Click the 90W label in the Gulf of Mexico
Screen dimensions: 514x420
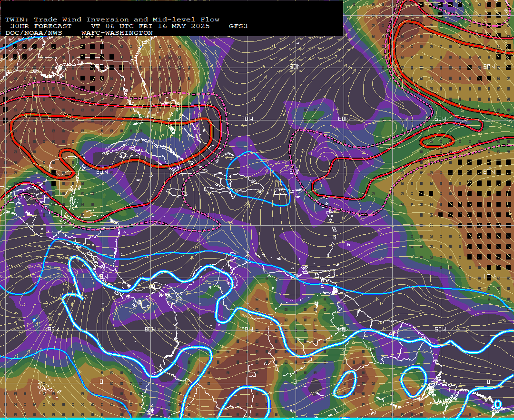tap(53, 119)
